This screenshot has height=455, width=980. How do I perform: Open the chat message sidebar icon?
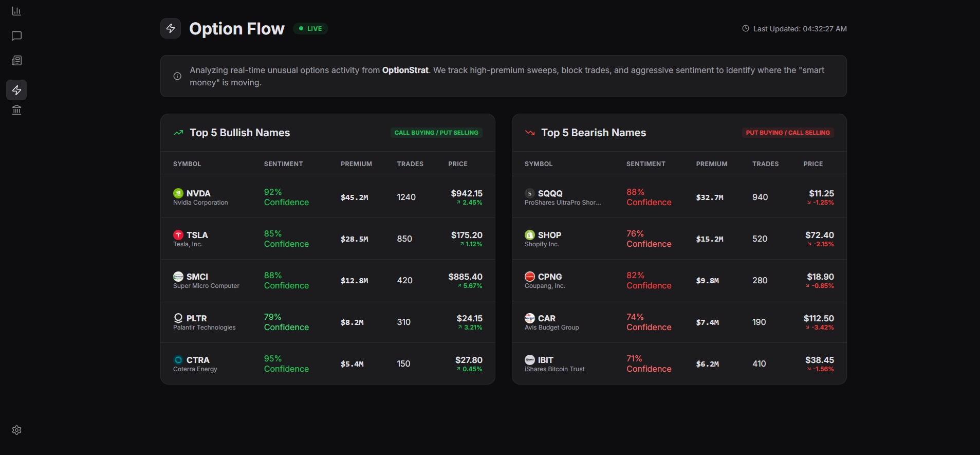coord(16,36)
